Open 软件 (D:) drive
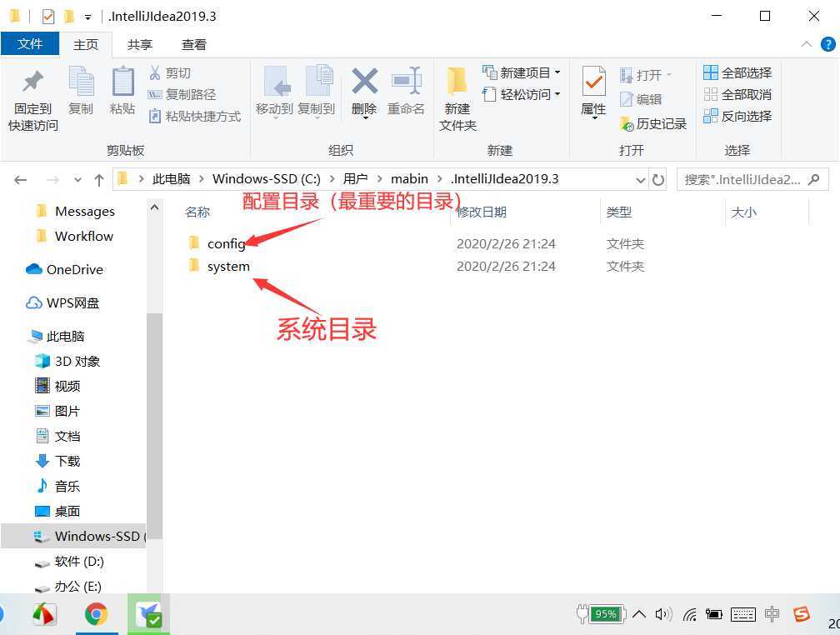 (70, 562)
